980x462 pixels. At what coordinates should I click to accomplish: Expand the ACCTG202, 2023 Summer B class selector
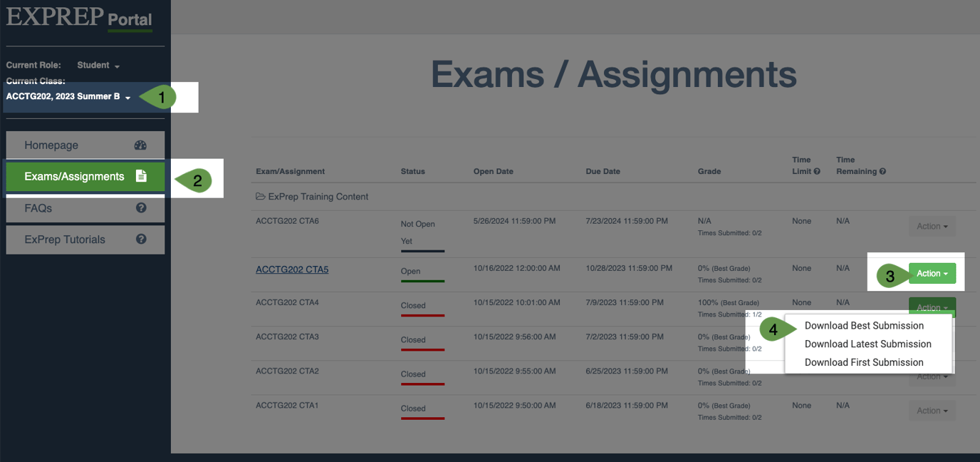[x=68, y=97]
